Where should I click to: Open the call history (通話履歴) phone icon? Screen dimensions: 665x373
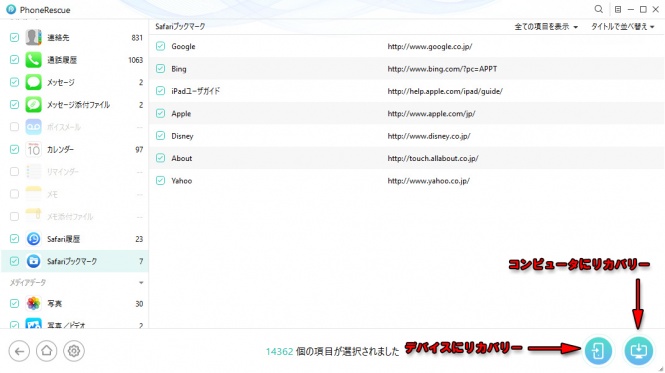pos(34,60)
